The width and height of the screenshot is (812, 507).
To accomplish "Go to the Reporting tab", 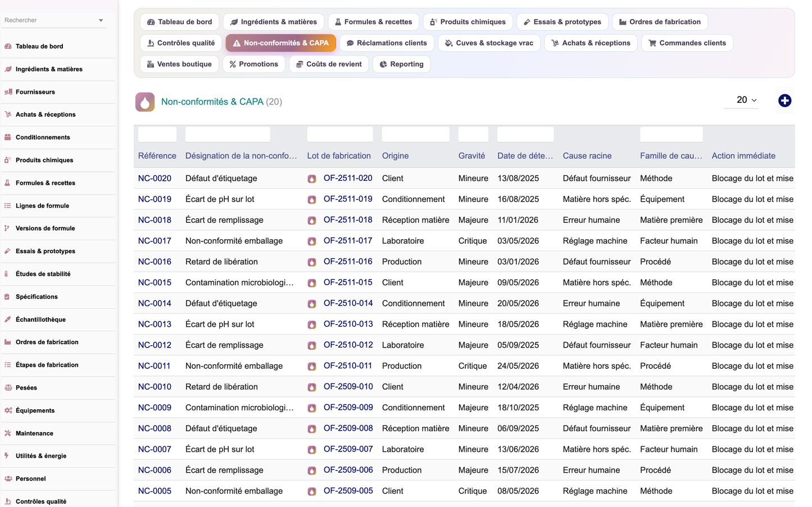I will 401,64.
